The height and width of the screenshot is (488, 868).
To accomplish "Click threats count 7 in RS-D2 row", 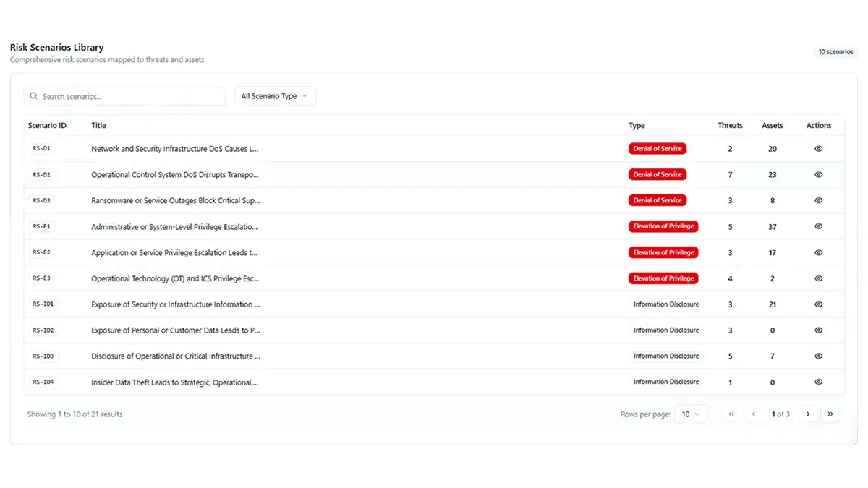I will point(730,175).
